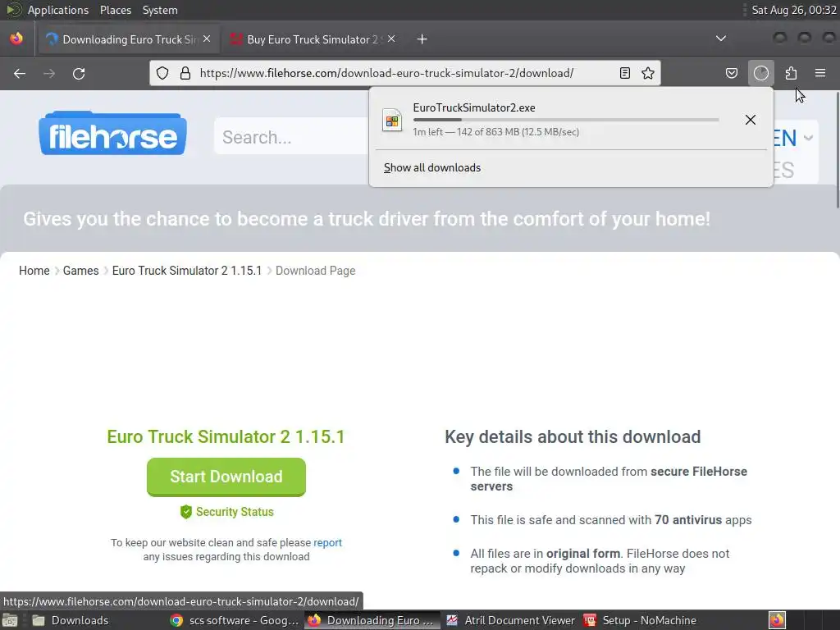Screen dimensions: 840x630
Task: Open the System menu
Action: coord(160,10)
